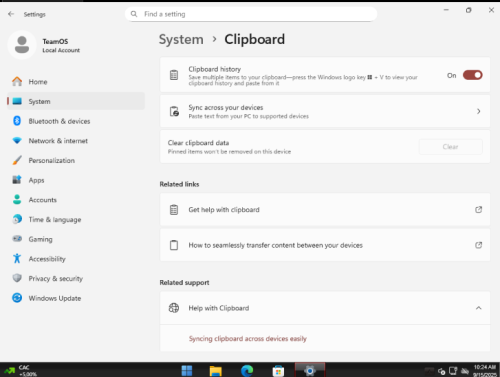Click the Clear clipboard data button
Image resolution: width=500 pixels, height=377 pixels.
pos(450,147)
